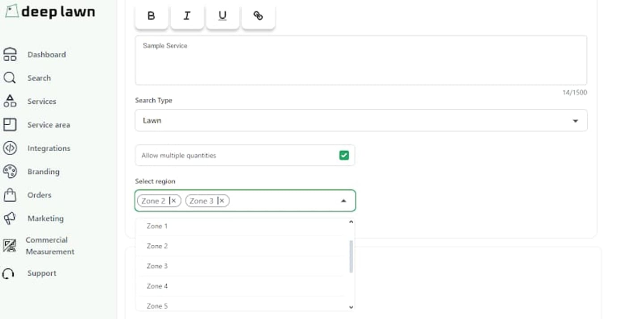644x319 pixels.
Task: Click the Commercial Measurement icon
Action: point(10,245)
